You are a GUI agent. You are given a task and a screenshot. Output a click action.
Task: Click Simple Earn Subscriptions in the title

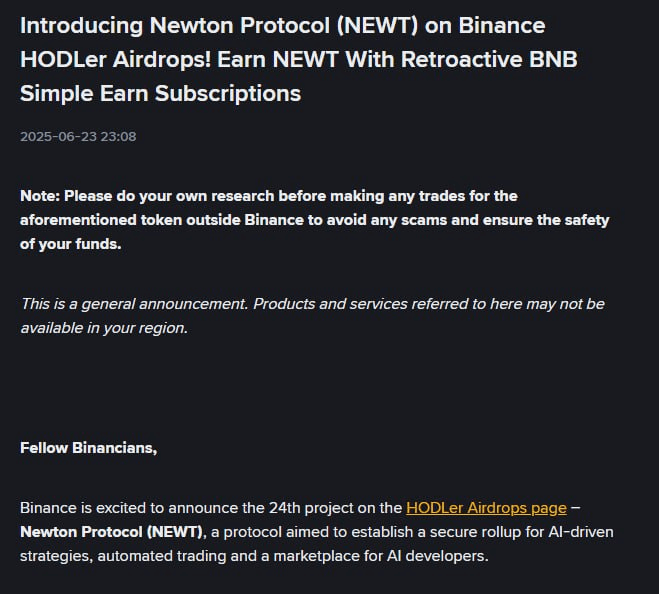coord(161,93)
